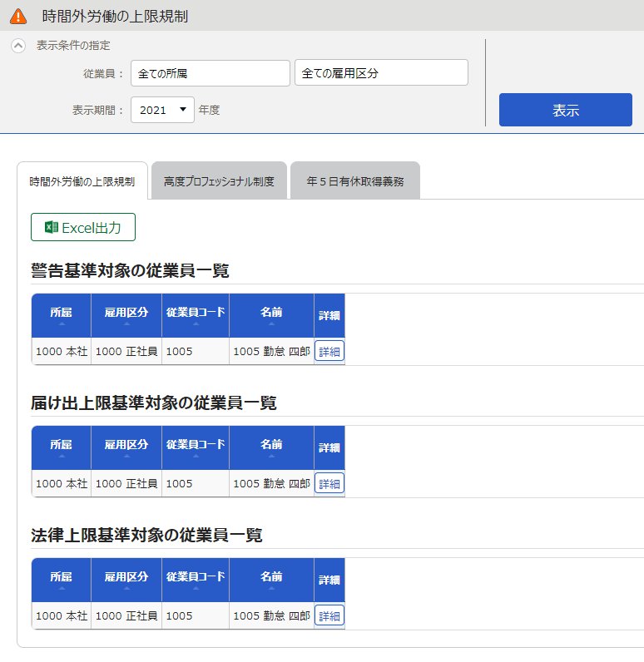The height and width of the screenshot is (662, 644).
Task: Sort 警告基準 table by 雇用区分
Action: point(126,315)
